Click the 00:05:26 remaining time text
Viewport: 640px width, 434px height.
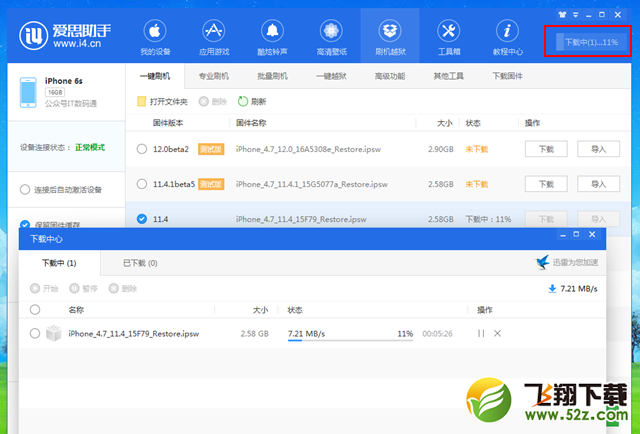[x=438, y=334]
